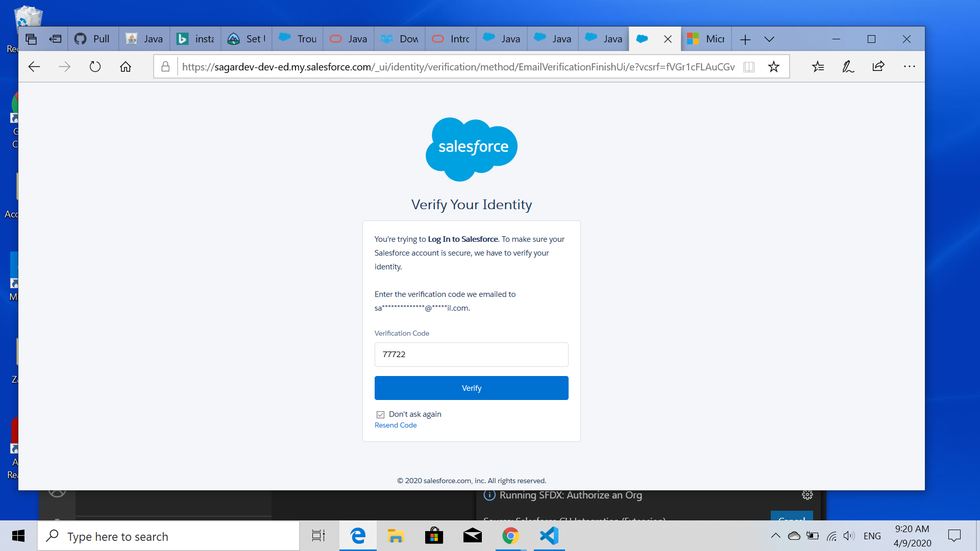The width and height of the screenshot is (980, 551).
Task: Expand the tab previews chevron
Action: pyautogui.click(x=769, y=39)
